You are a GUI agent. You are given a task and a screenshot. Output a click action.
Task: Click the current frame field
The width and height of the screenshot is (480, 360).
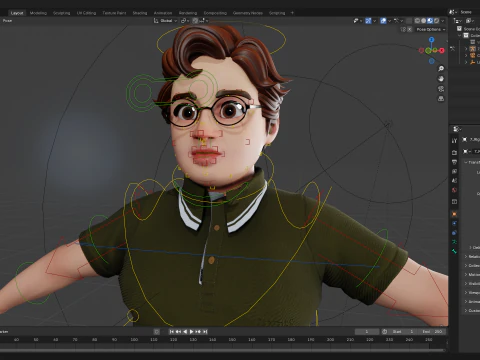click(367, 332)
